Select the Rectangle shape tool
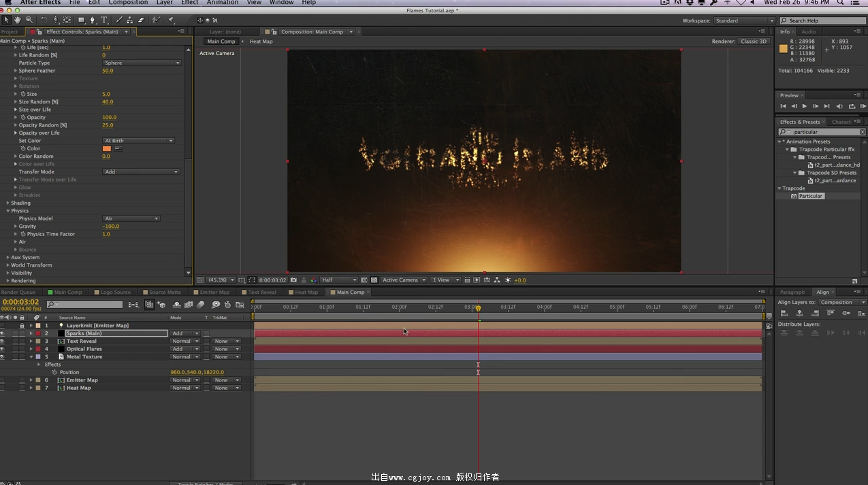 (x=82, y=20)
